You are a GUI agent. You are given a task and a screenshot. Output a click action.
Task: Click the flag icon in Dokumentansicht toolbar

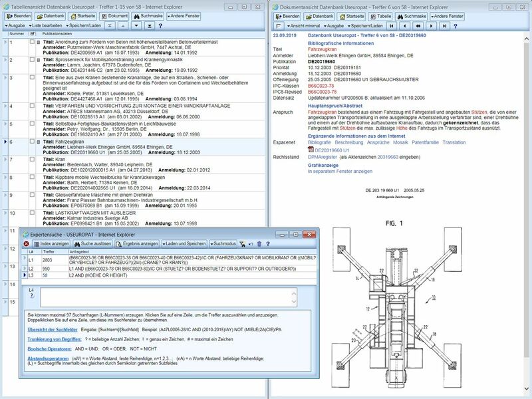pyautogui.click(x=279, y=26)
